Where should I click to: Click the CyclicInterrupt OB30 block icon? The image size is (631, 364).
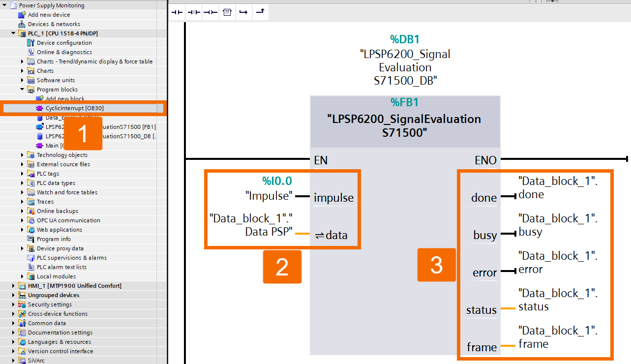point(39,108)
